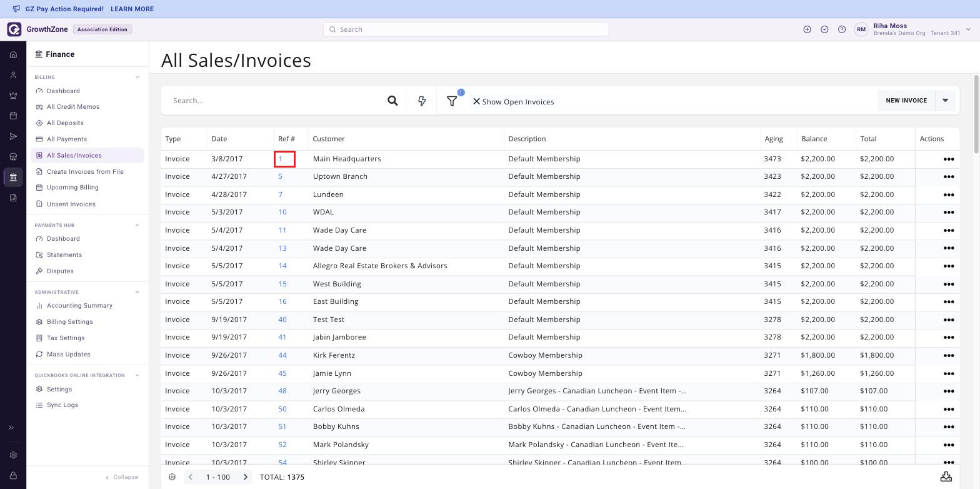Open actions menu for Lundeen invoice
The image size is (980, 489).
coord(948,194)
